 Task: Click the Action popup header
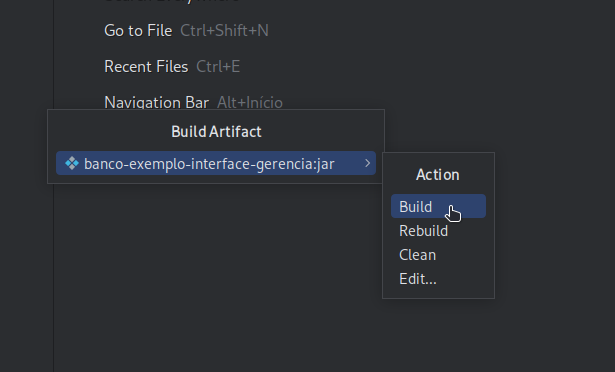tap(438, 175)
